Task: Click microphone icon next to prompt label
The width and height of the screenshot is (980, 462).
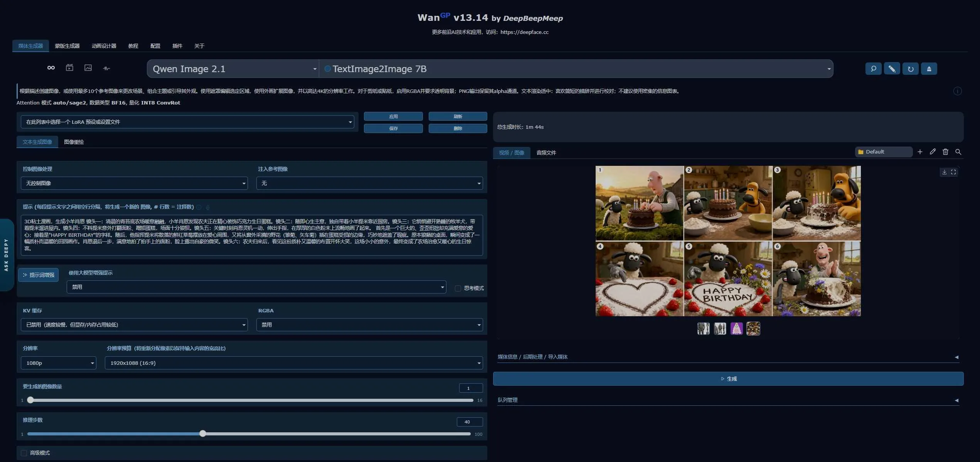Action: (x=207, y=207)
